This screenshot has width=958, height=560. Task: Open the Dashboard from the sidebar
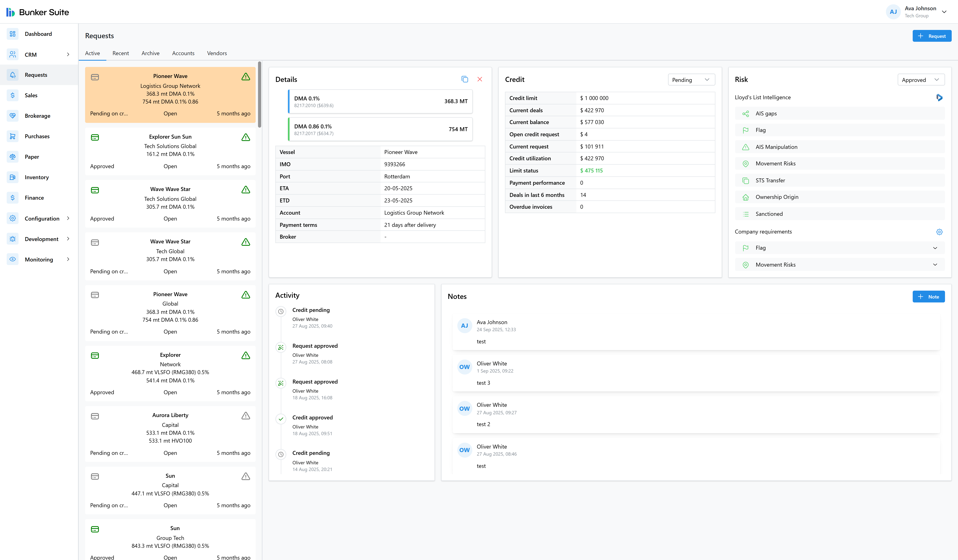pos(38,33)
